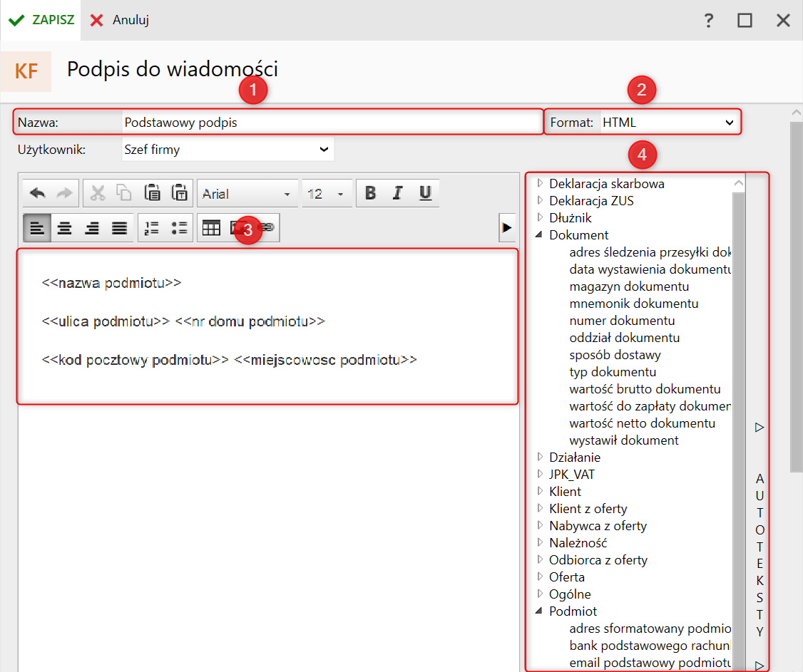This screenshot has width=803, height=672.
Task: Expand the Deklaracja ZUS tree node
Action: 540,200
